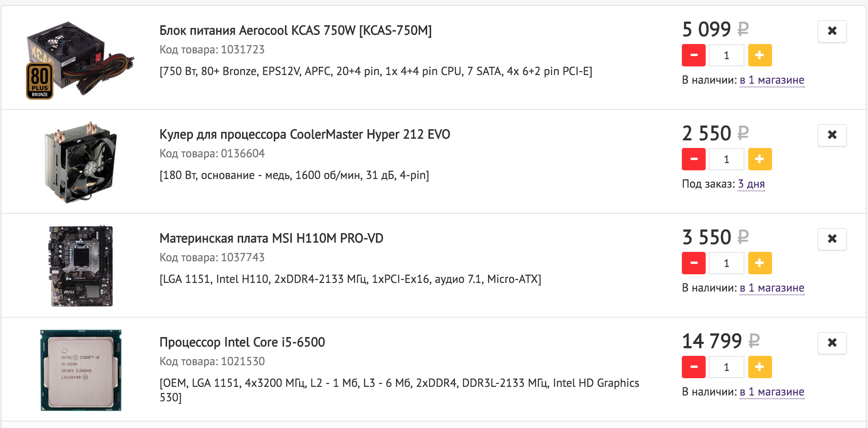Click the quantity field for the MSI motherboard

click(x=726, y=263)
